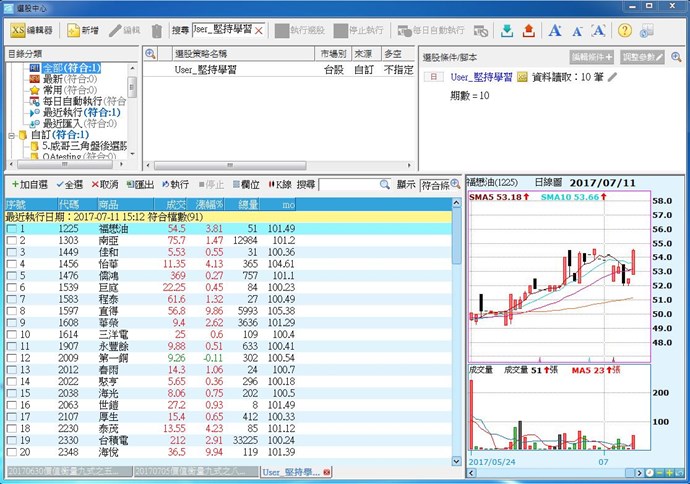The width and height of the screenshot is (690, 484).
Task: Click the 新增 add strategy button
Action: [x=83, y=31]
